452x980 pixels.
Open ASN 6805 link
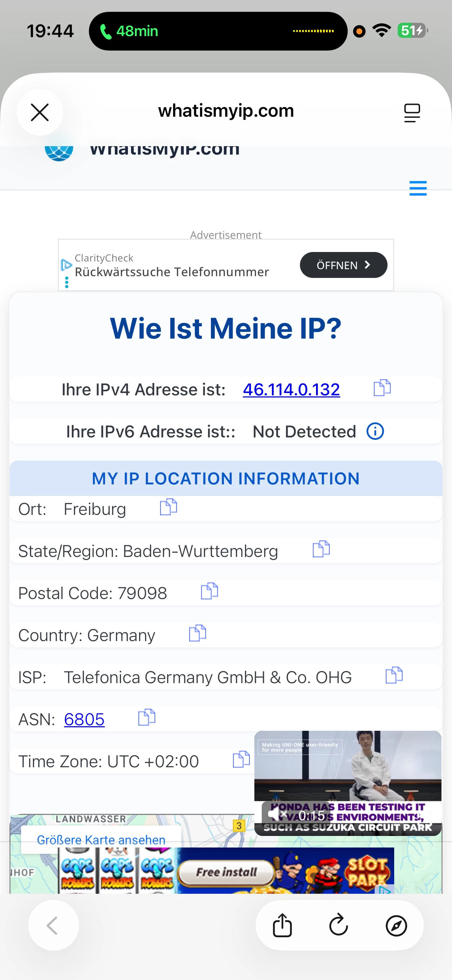point(84,719)
